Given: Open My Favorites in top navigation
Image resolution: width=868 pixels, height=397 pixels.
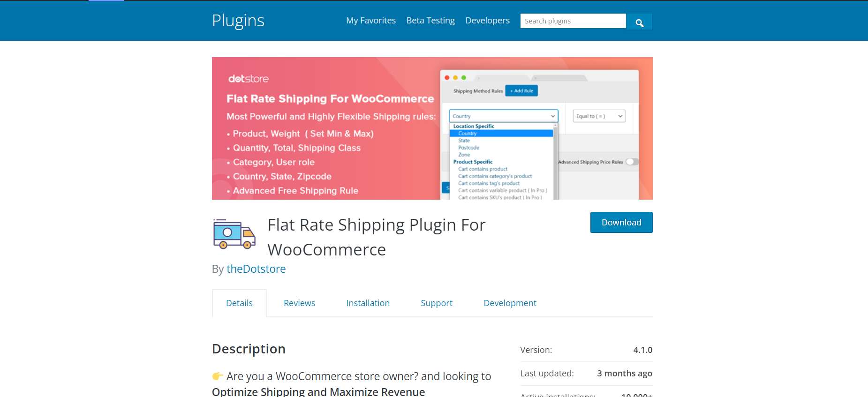Looking at the screenshot, I should pos(371,21).
